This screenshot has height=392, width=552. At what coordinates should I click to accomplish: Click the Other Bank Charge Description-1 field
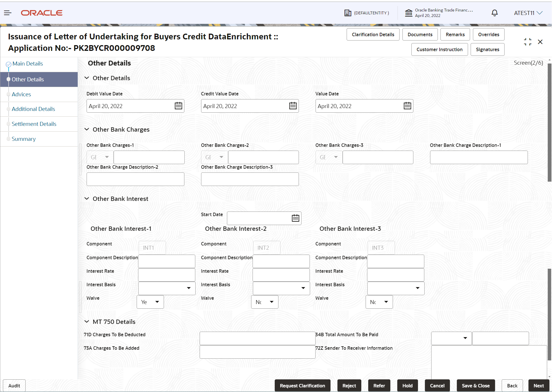pos(479,157)
